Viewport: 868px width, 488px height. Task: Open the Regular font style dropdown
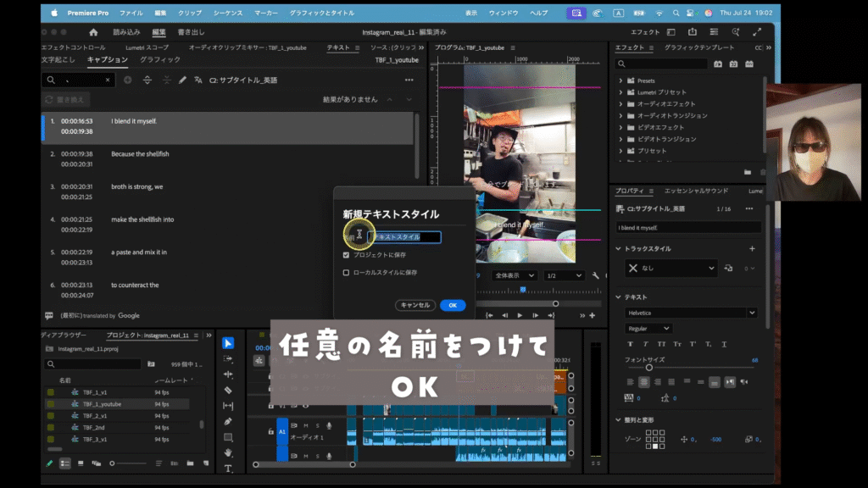pyautogui.click(x=648, y=329)
